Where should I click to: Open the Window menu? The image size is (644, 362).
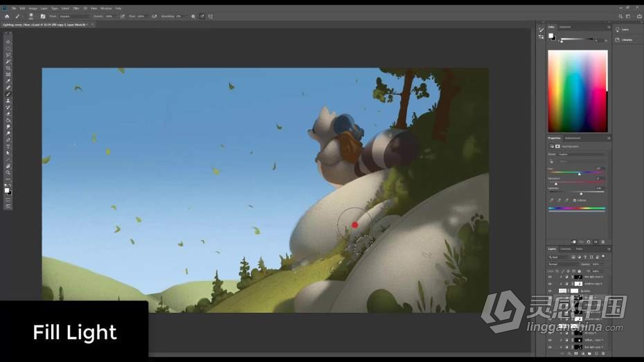106,8
